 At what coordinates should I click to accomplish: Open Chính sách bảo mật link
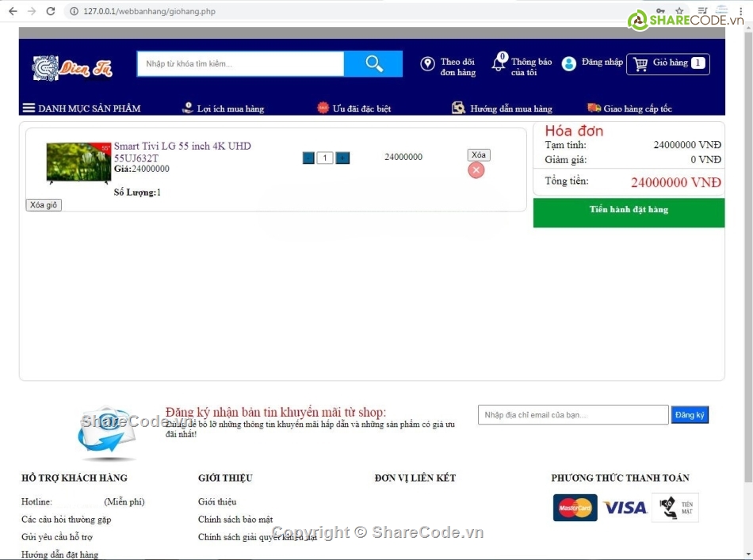click(235, 520)
